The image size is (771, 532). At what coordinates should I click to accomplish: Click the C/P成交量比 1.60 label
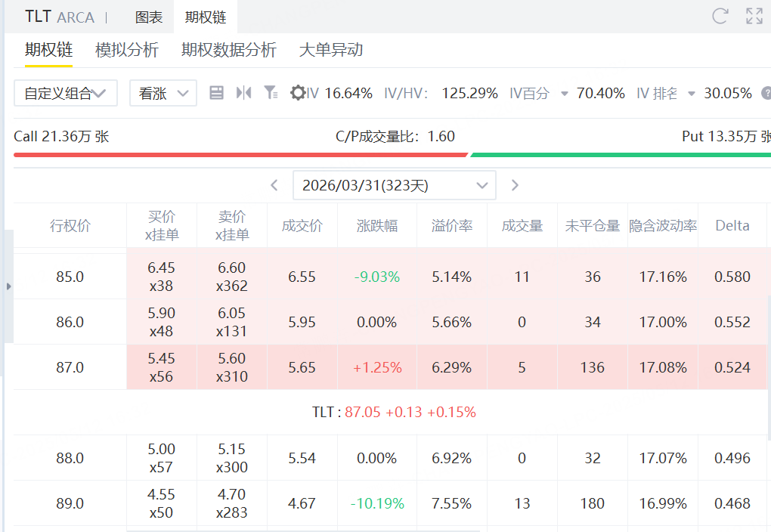point(395,136)
